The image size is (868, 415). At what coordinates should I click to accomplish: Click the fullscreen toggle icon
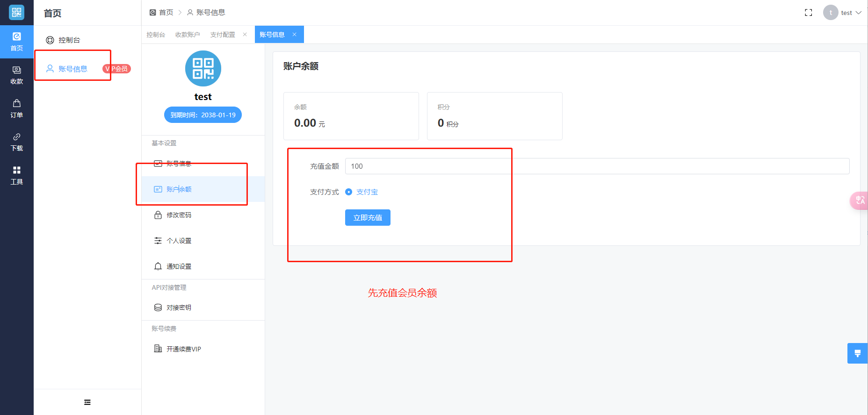(x=808, y=13)
